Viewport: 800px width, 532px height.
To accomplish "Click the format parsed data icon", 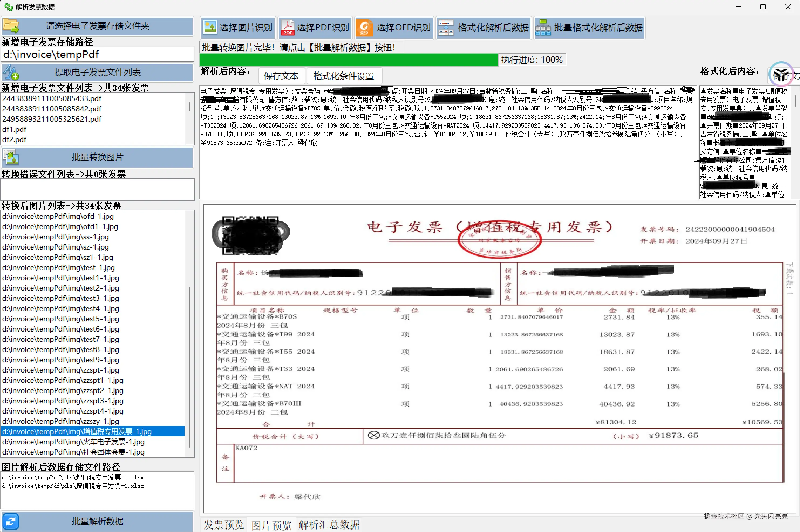I will [x=446, y=28].
